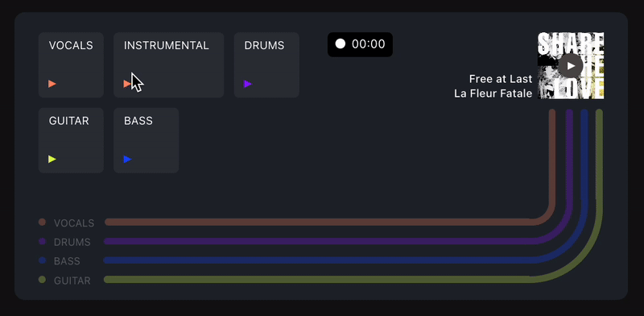Click the DRUMS label in track legend
The width and height of the screenshot is (644, 316).
click(x=72, y=243)
